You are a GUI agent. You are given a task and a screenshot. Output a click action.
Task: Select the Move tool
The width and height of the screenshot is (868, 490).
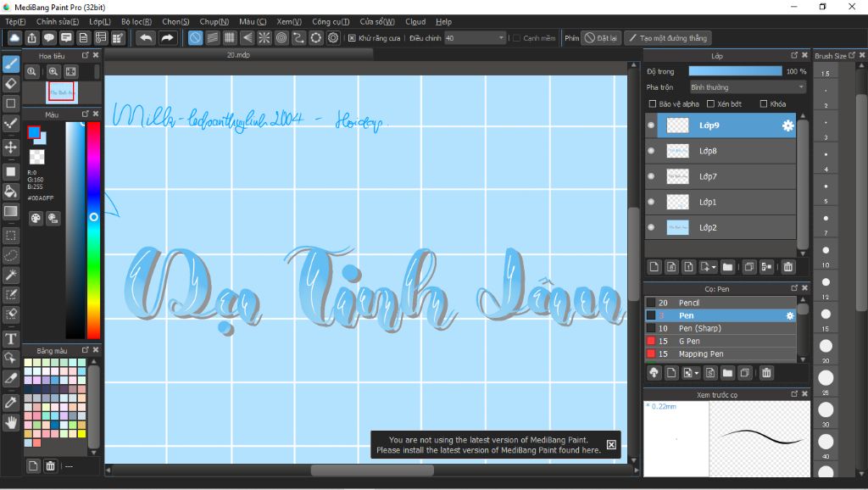coord(10,148)
